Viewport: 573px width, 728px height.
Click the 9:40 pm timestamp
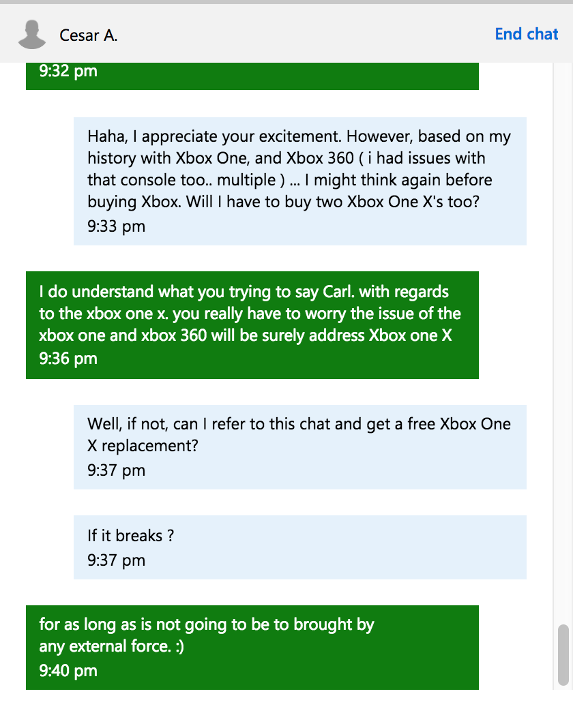pyautogui.click(x=68, y=671)
